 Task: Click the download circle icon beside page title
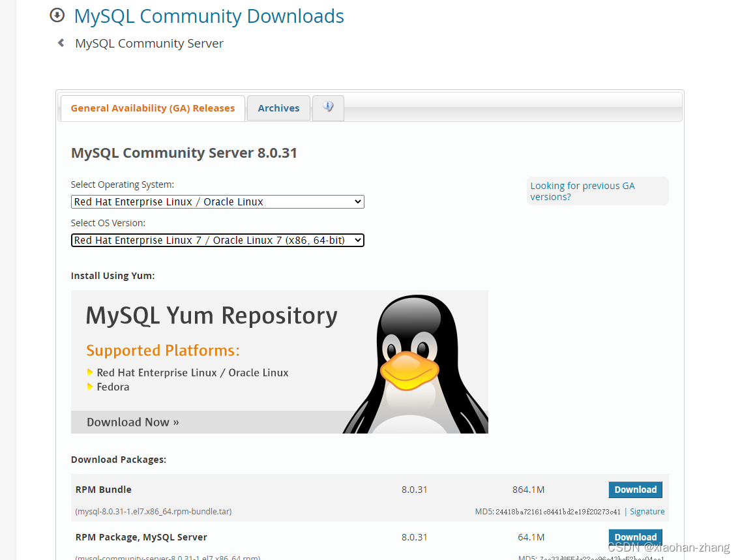click(57, 15)
